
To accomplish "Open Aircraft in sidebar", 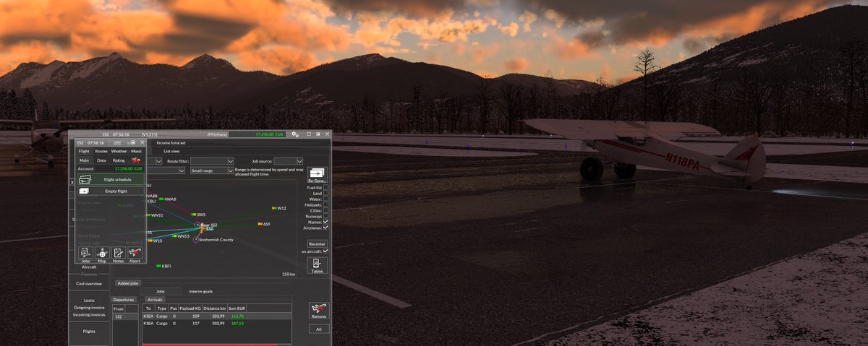I will [89, 267].
